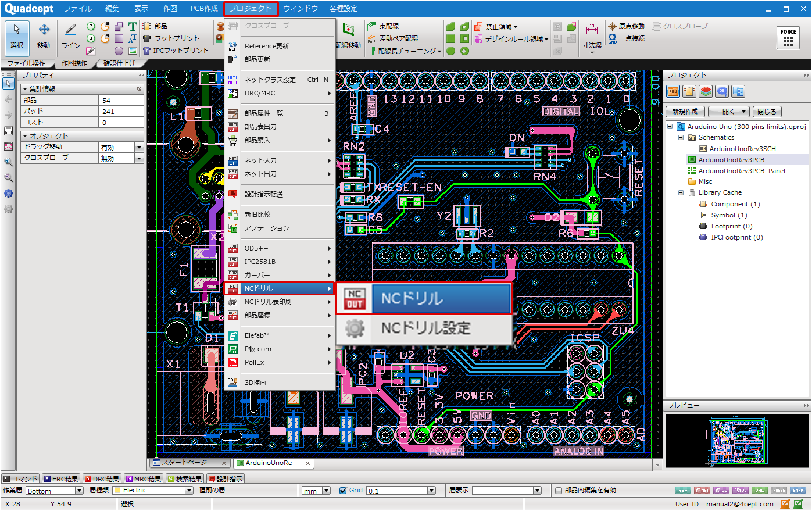Choose the ライン line drawing tool

[x=70, y=36]
